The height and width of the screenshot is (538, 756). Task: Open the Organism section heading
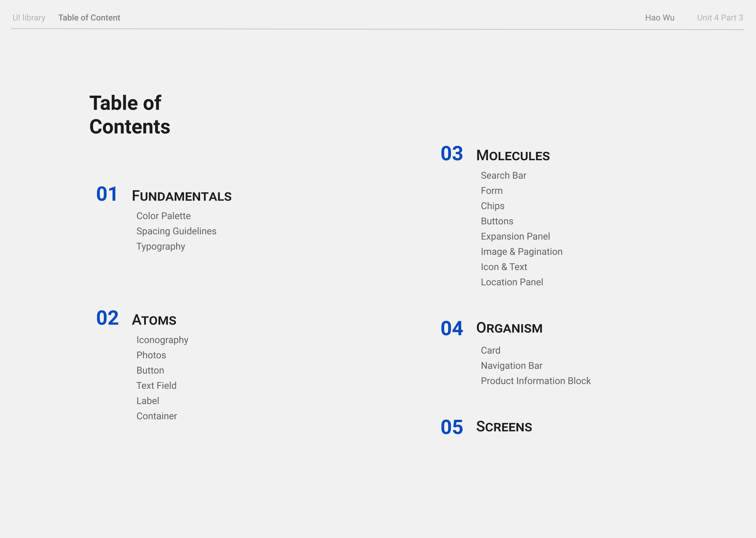click(x=509, y=328)
